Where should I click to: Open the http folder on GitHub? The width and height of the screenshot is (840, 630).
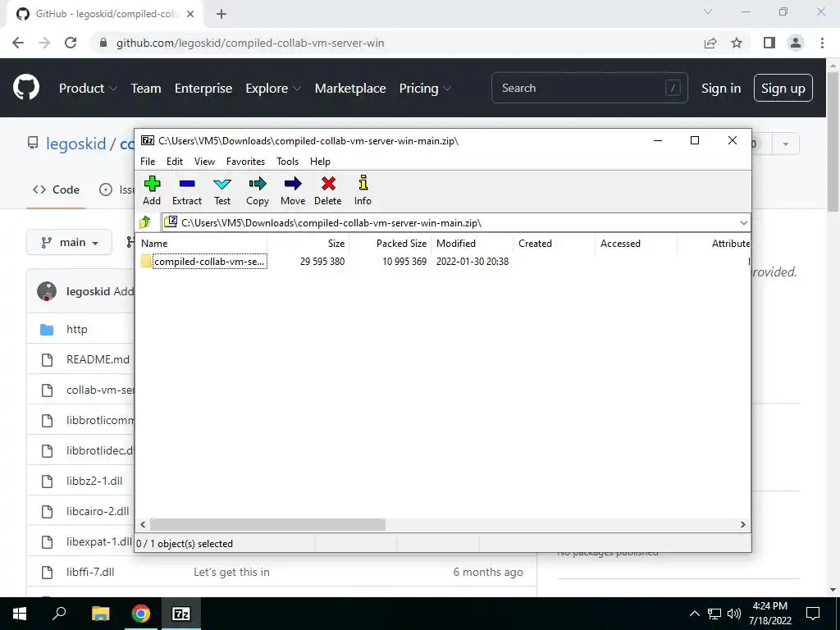point(76,329)
